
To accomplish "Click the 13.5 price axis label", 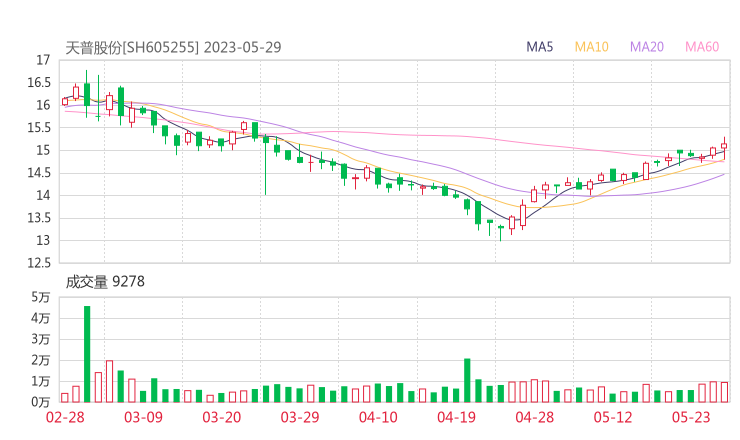I will tap(39, 218).
